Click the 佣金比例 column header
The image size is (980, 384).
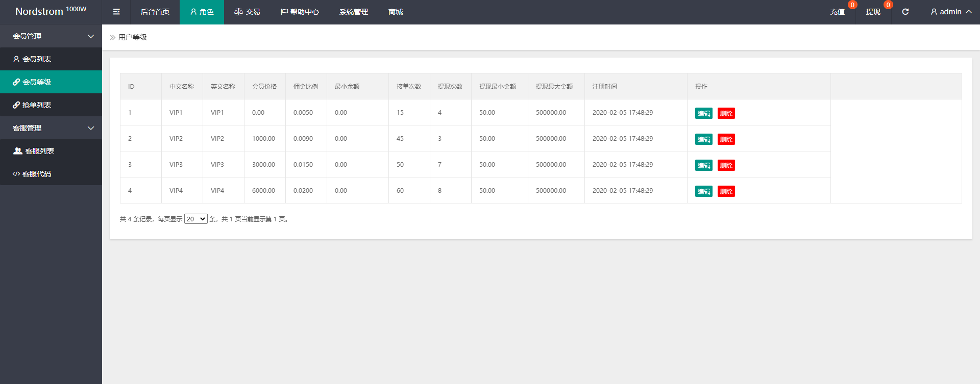(306, 87)
